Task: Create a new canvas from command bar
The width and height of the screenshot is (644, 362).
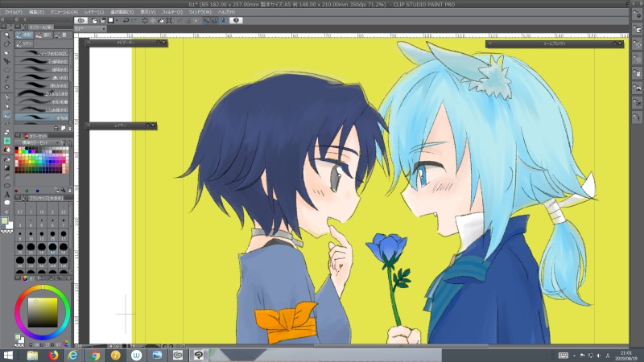Action: [94, 20]
